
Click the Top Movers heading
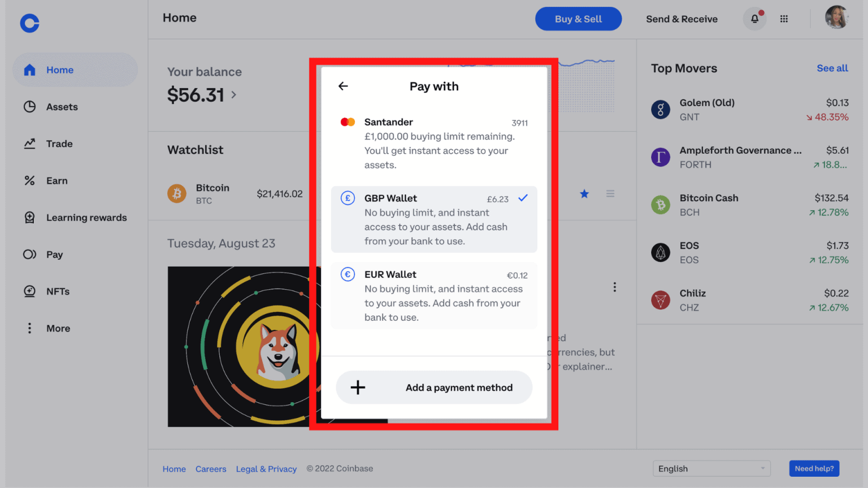(x=684, y=68)
